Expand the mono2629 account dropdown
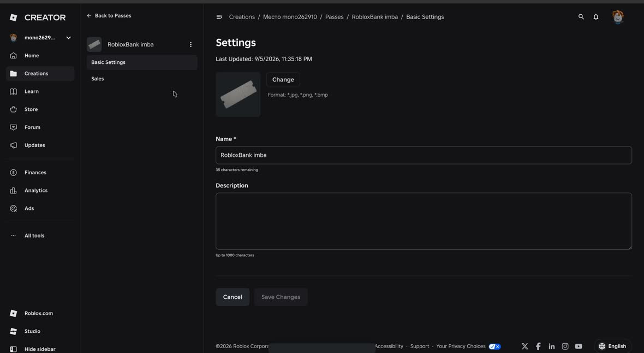The image size is (644, 353). [x=68, y=38]
